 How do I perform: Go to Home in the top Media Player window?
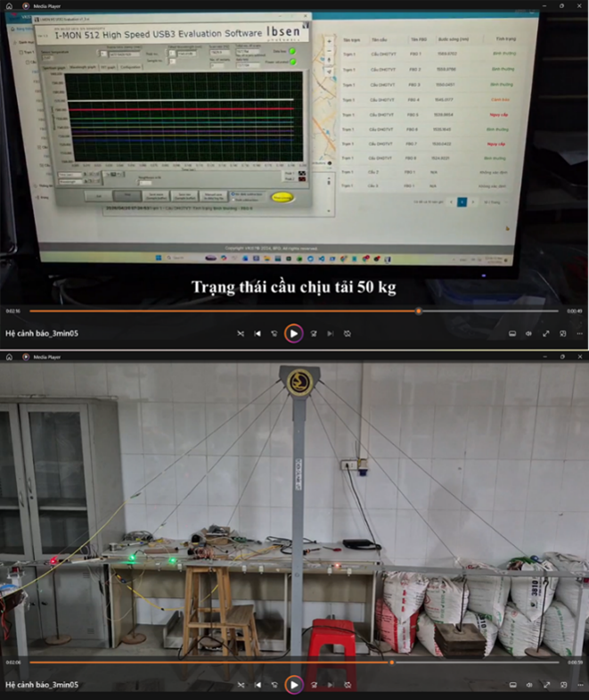coord(10,6)
